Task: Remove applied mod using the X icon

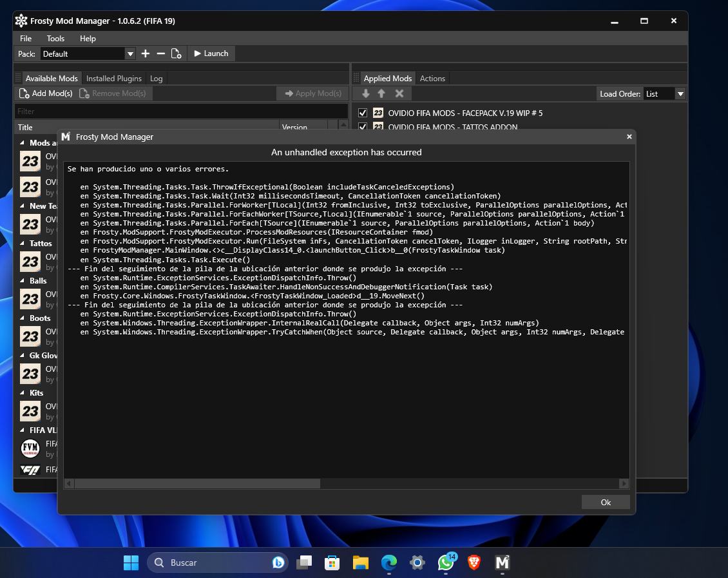Action: [x=399, y=94]
